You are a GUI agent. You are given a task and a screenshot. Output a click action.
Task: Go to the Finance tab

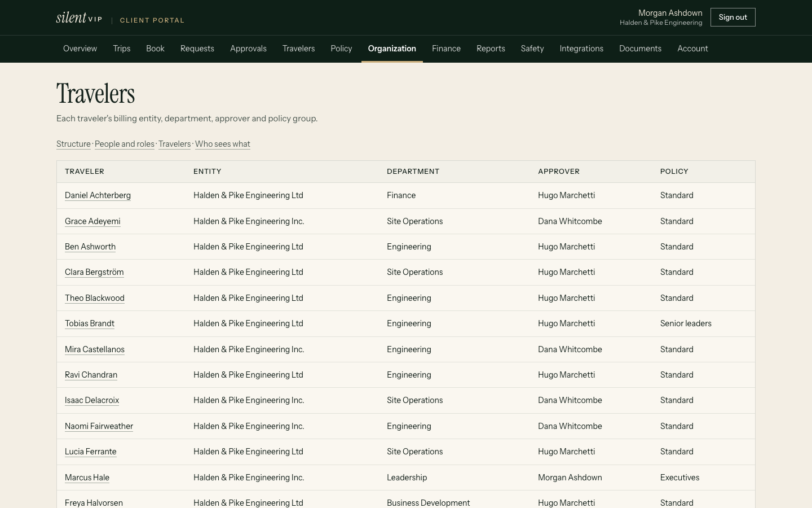[x=446, y=49]
